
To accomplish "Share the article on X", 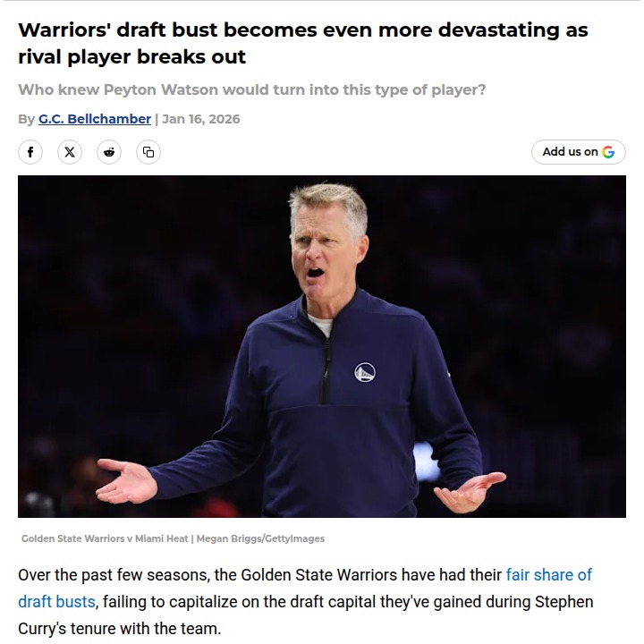I will (x=70, y=152).
